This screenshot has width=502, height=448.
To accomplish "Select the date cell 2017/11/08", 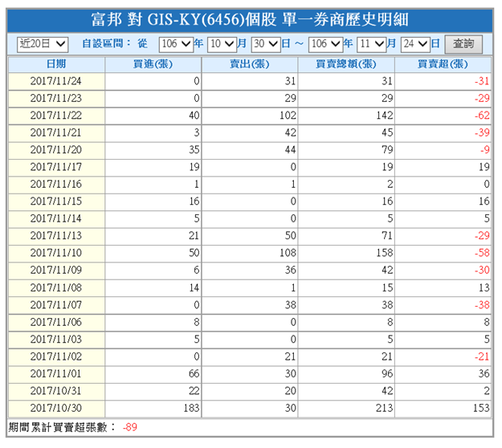I will (x=56, y=288).
